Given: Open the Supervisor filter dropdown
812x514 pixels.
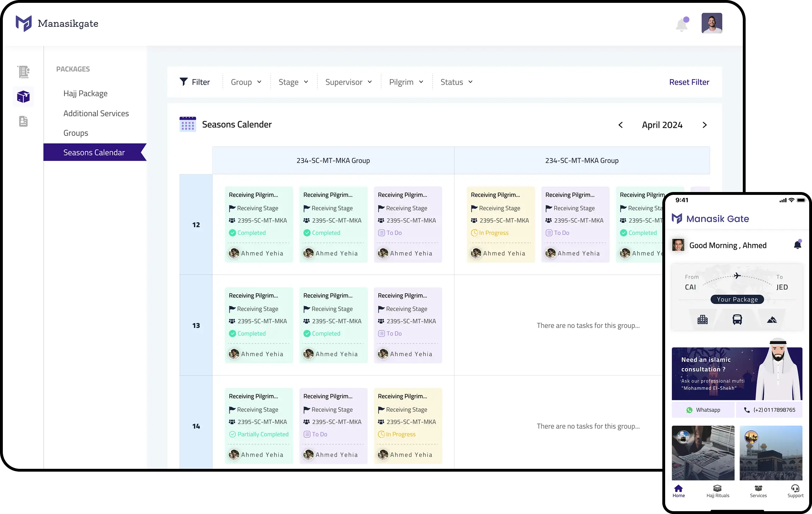Looking at the screenshot, I should (x=348, y=82).
